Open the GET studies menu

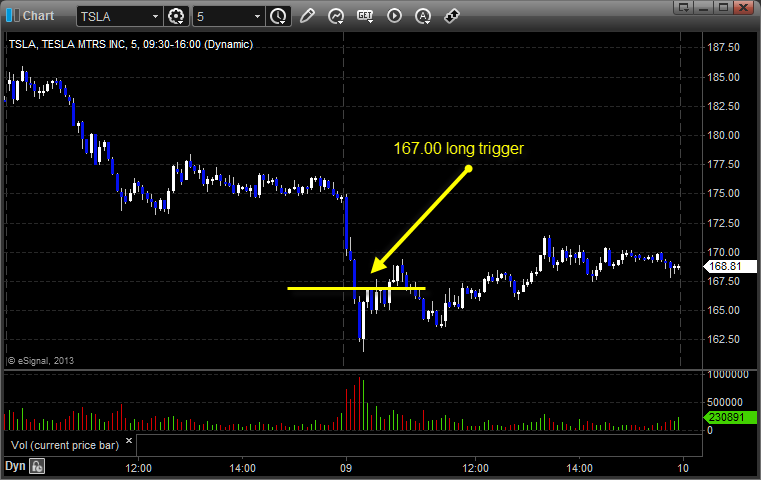365,16
